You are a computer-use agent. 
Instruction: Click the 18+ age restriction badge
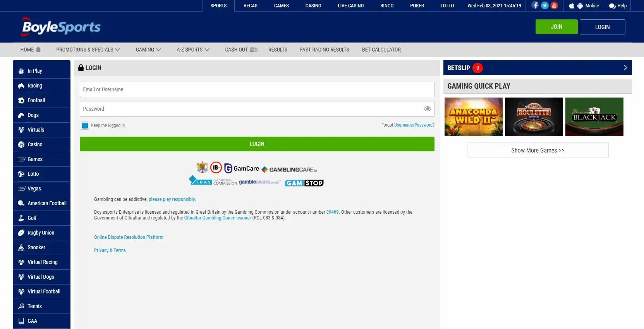click(x=216, y=168)
